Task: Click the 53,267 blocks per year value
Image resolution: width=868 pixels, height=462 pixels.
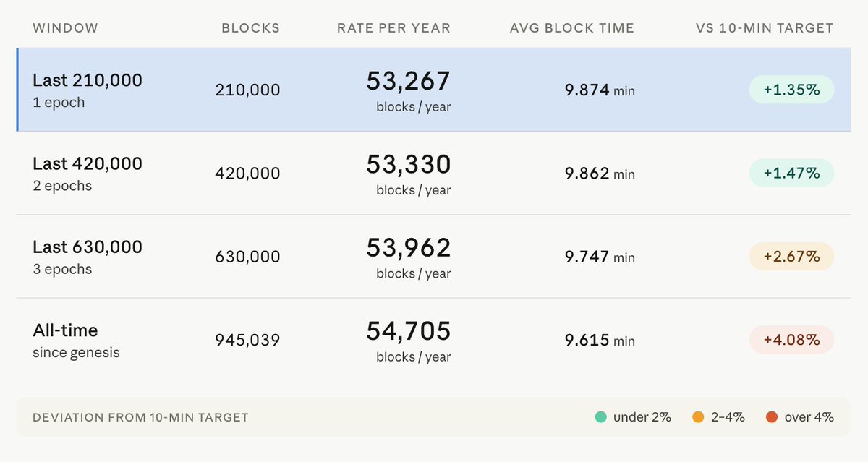Action: [408, 81]
